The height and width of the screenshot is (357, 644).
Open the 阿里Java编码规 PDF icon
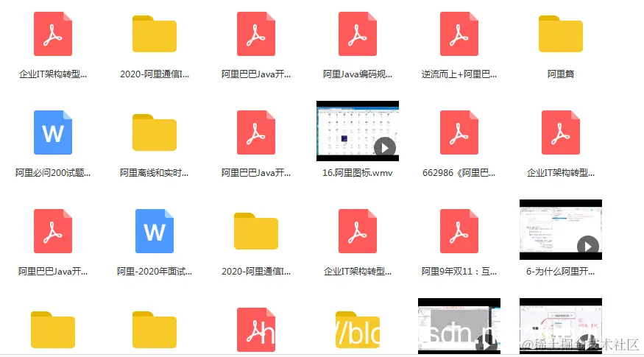click(357, 34)
